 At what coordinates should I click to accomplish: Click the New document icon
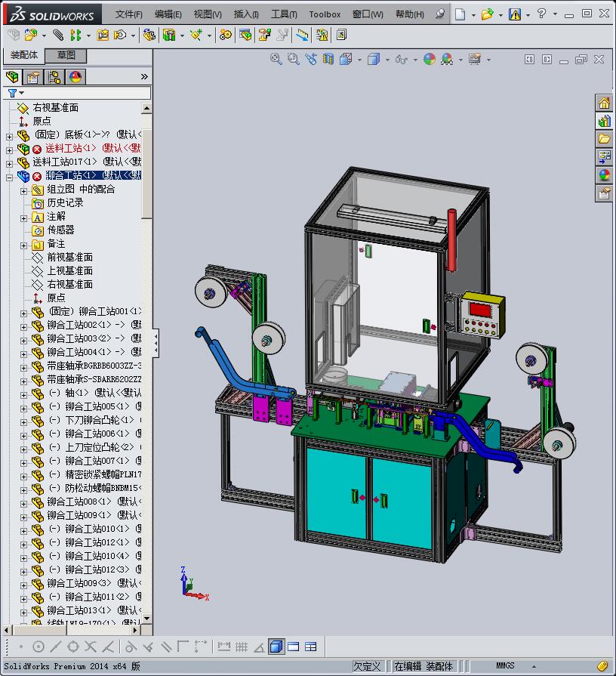pos(460,14)
